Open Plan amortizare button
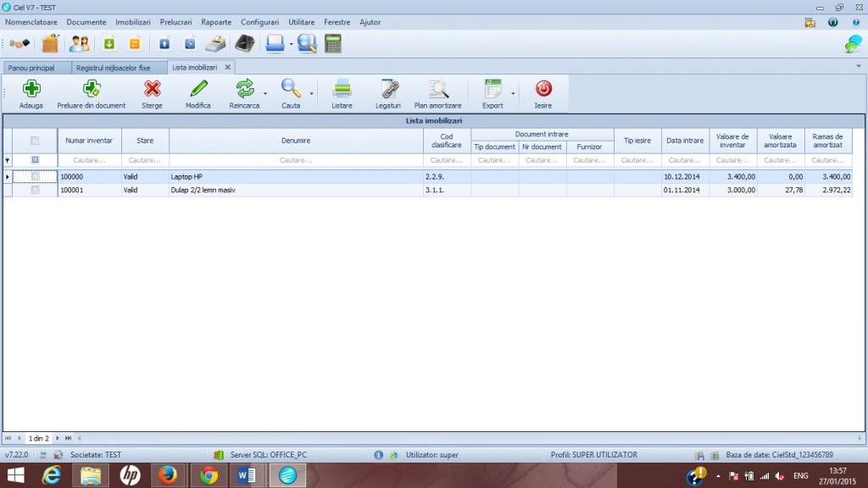The image size is (868, 488). [x=437, y=94]
